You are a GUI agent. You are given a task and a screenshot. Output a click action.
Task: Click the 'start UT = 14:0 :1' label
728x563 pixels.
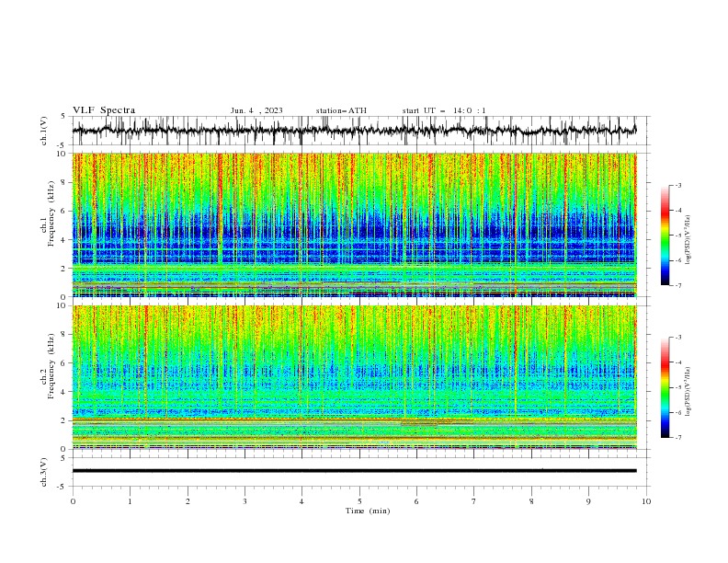pos(444,110)
